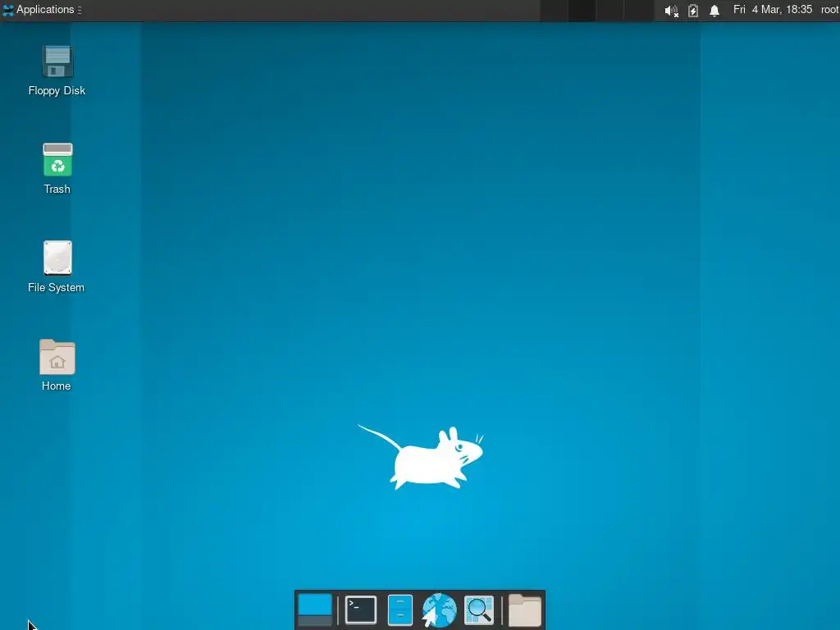840x630 pixels.
Task: Launch Web Browser globe icon in dock
Action: 440,609
